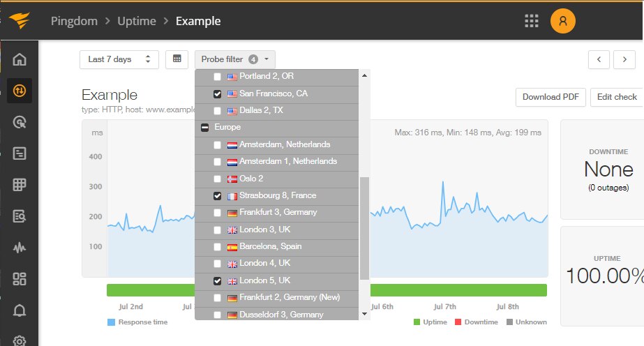Check the Amsterdam, Netherlands probe

[x=217, y=145]
